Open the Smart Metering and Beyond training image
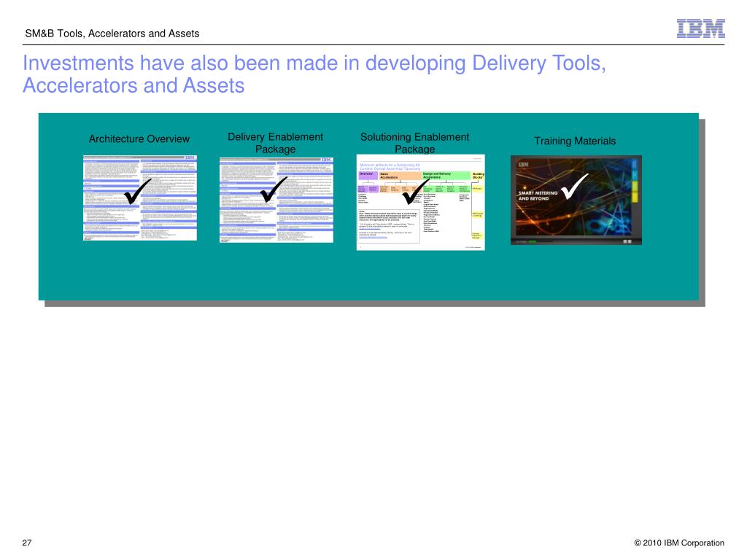 [576, 200]
